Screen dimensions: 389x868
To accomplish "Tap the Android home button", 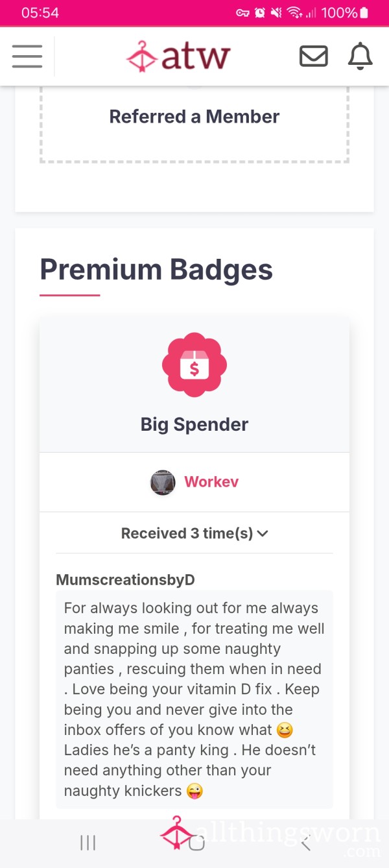I will point(196,843).
